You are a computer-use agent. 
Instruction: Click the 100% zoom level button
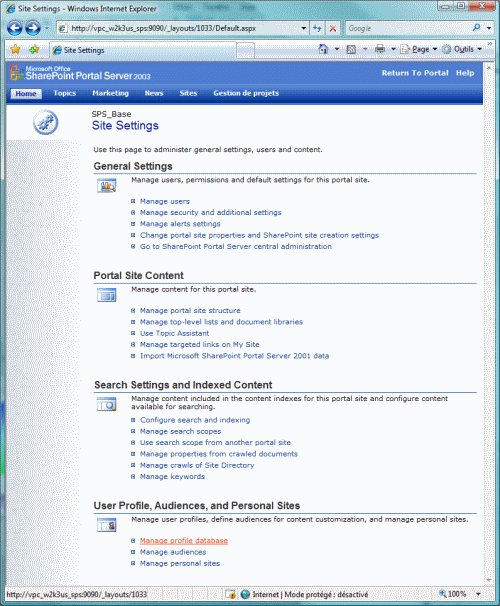point(452,594)
